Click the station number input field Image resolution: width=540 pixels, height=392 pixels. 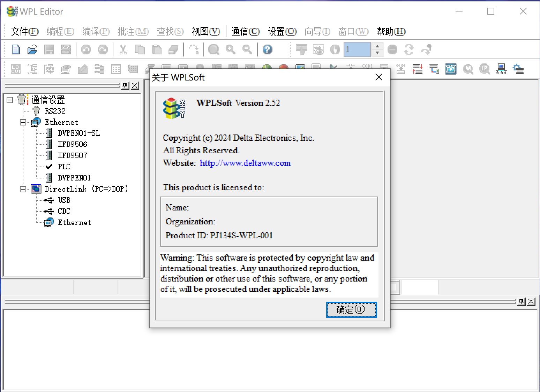(x=357, y=49)
